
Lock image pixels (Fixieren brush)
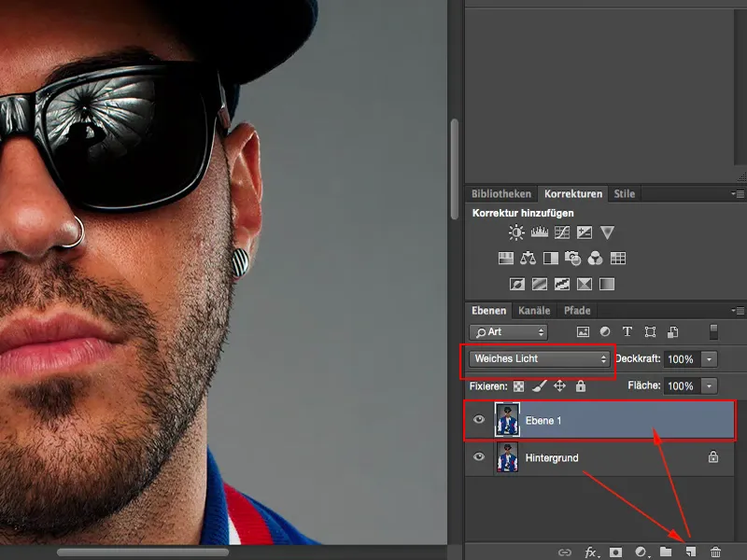(x=540, y=385)
